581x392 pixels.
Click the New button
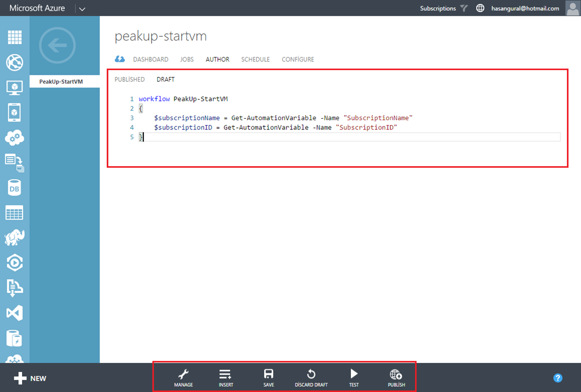click(30, 378)
